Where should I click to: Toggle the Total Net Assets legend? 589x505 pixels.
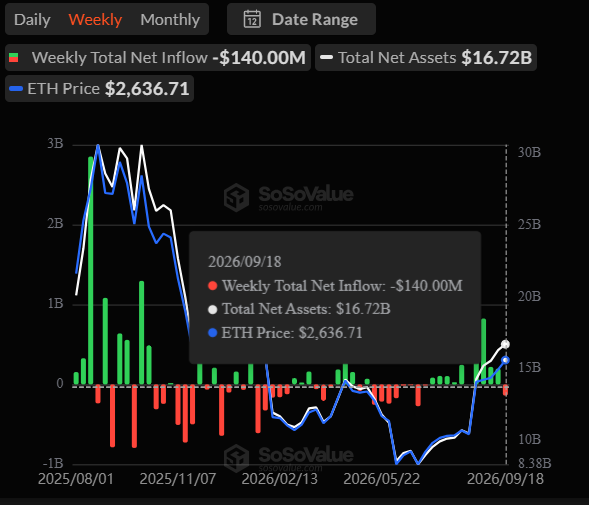(x=426, y=57)
